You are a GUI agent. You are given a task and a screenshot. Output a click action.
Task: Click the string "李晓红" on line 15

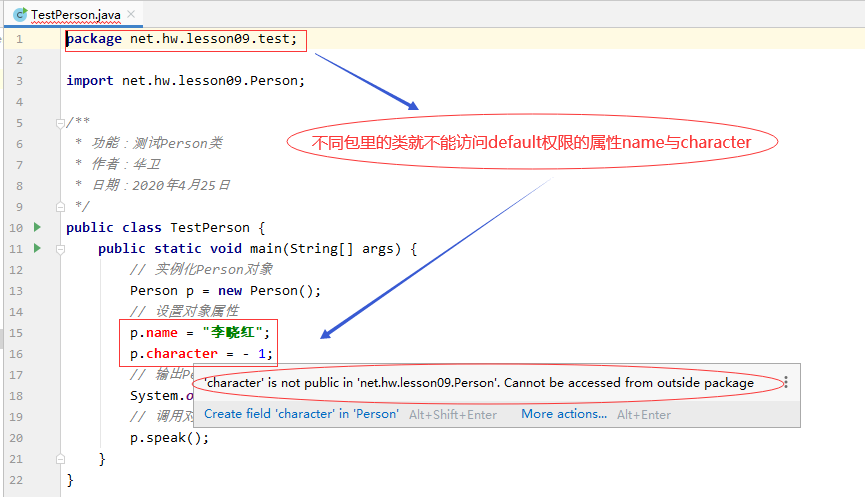[x=232, y=333]
